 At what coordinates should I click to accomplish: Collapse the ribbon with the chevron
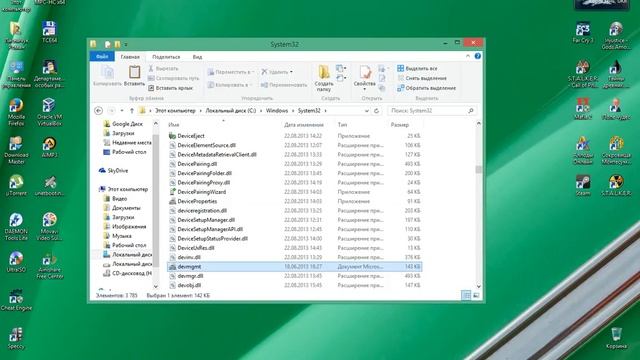pyautogui.click(x=468, y=56)
